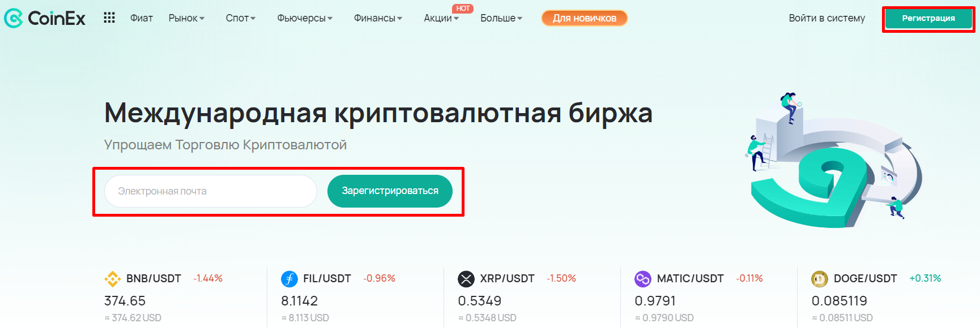980x336 pixels.
Task: Open the apps grid icon next to the logo
Action: tap(109, 18)
